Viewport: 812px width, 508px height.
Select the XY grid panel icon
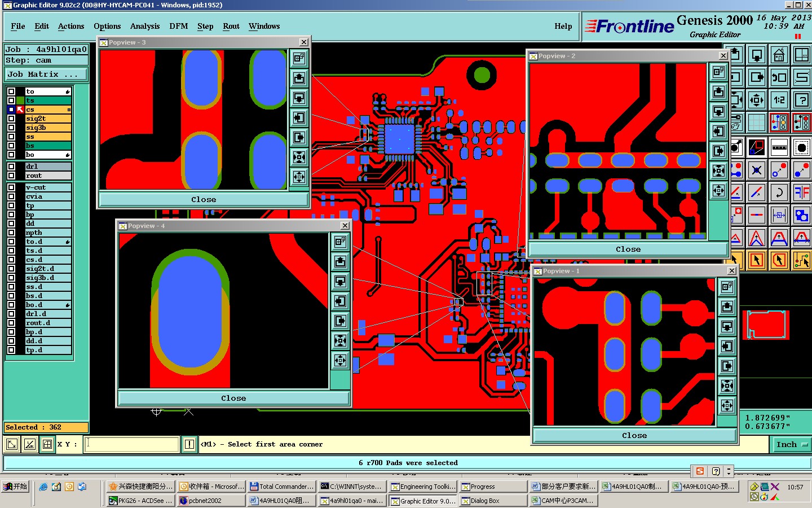[x=801, y=55]
